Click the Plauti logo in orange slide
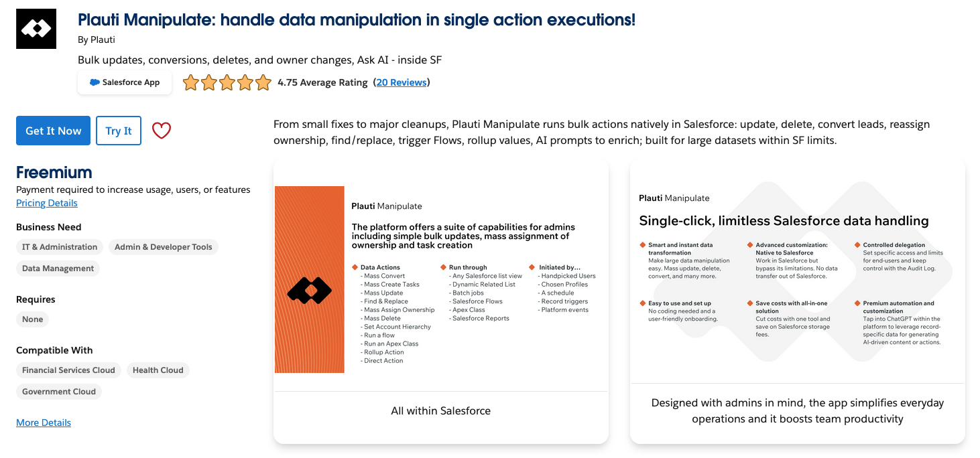 [310, 290]
